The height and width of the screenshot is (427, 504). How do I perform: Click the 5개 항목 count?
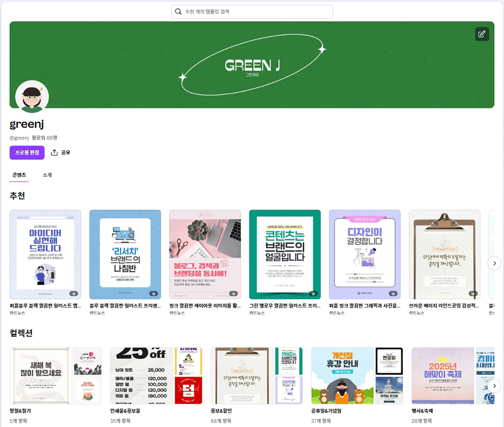18,420
